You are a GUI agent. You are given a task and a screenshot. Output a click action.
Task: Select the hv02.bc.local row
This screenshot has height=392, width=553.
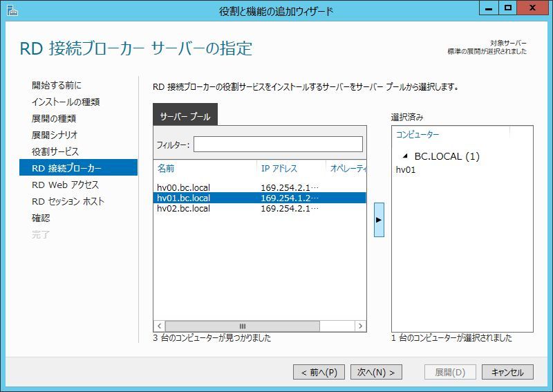click(260, 208)
